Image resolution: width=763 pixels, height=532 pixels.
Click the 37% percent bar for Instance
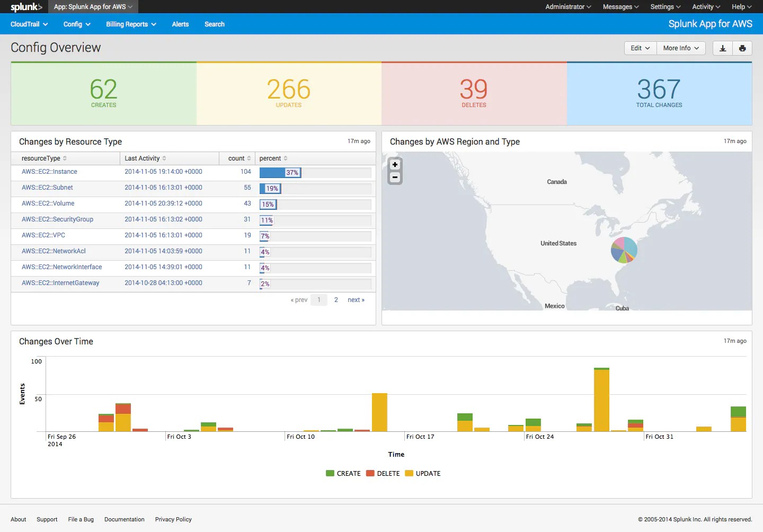click(280, 173)
